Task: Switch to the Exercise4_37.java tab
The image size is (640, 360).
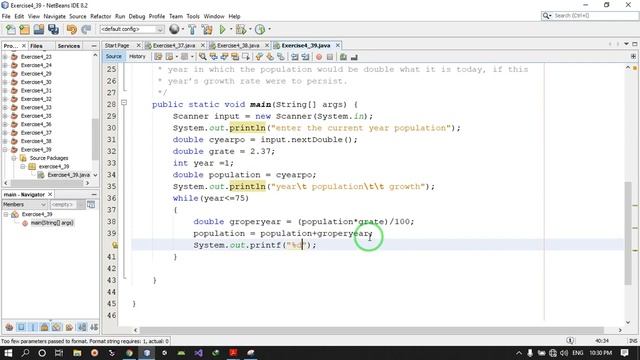Action: (x=174, y=45)
